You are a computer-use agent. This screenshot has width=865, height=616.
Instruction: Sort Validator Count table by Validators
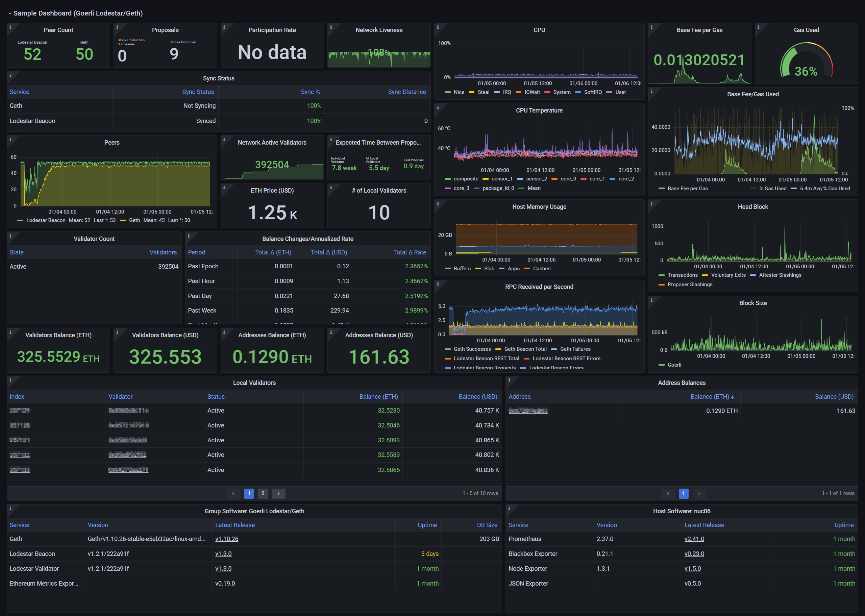click(x=163, y=253)
